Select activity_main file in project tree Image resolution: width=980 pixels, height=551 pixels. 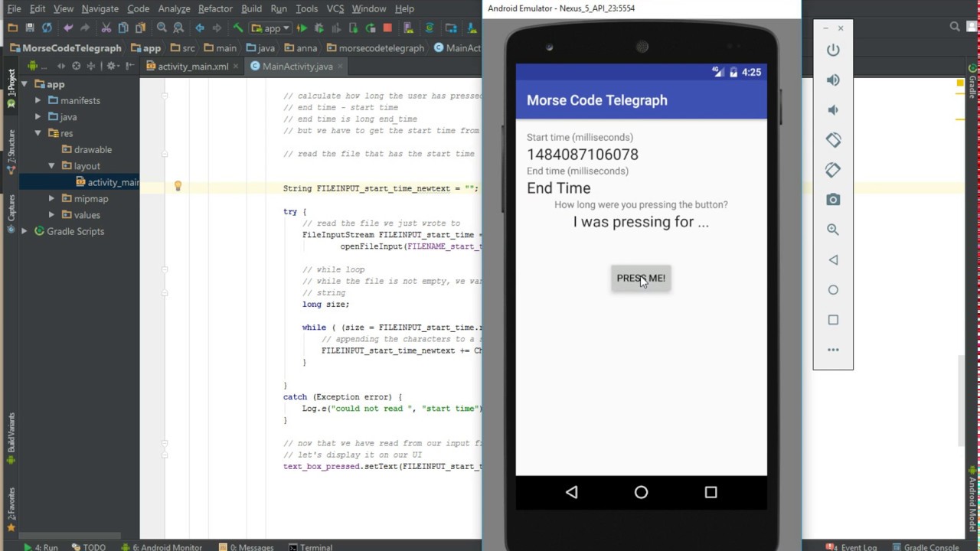click(107, 182)
